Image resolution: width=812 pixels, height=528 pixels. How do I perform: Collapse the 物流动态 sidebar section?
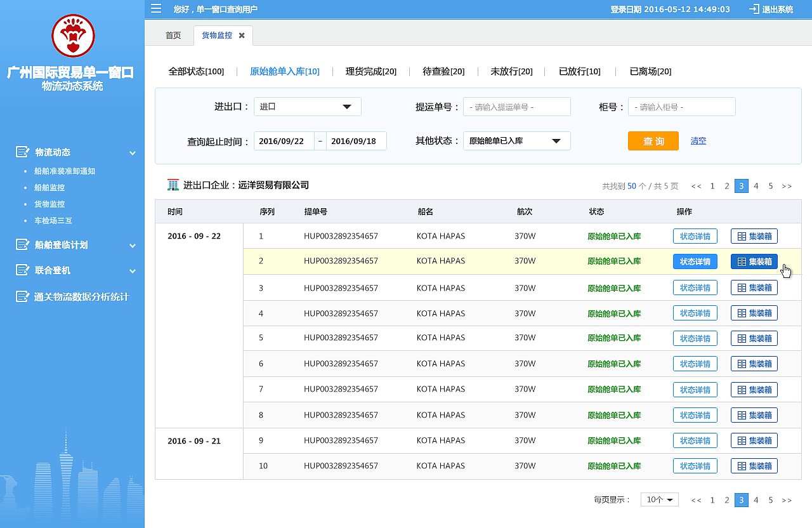click(133, 152)
